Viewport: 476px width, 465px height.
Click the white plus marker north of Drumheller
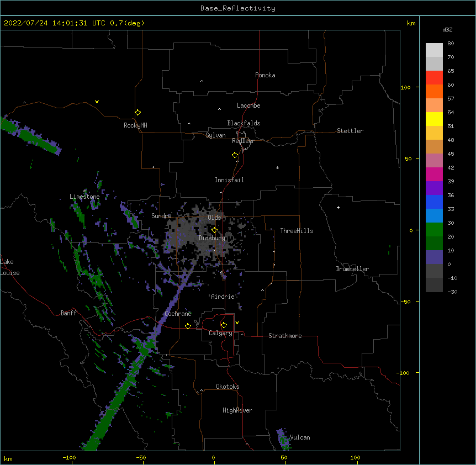tap(338, 207)
